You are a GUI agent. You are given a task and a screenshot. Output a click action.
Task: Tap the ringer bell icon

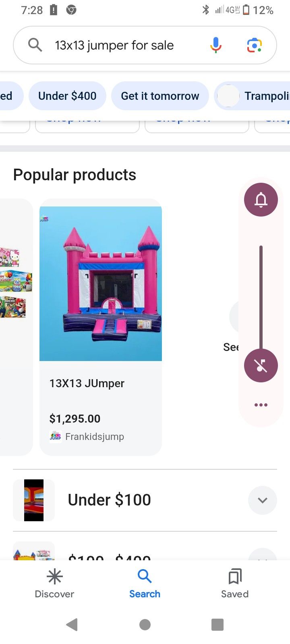(x=261, y=200)
